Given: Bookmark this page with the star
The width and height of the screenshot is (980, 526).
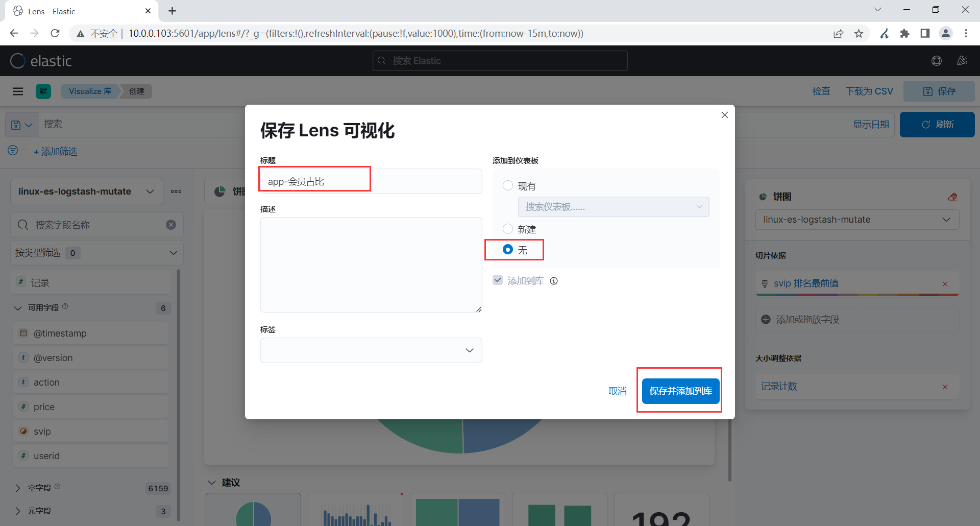Looking at the screenshot, I should click(859, 33).
